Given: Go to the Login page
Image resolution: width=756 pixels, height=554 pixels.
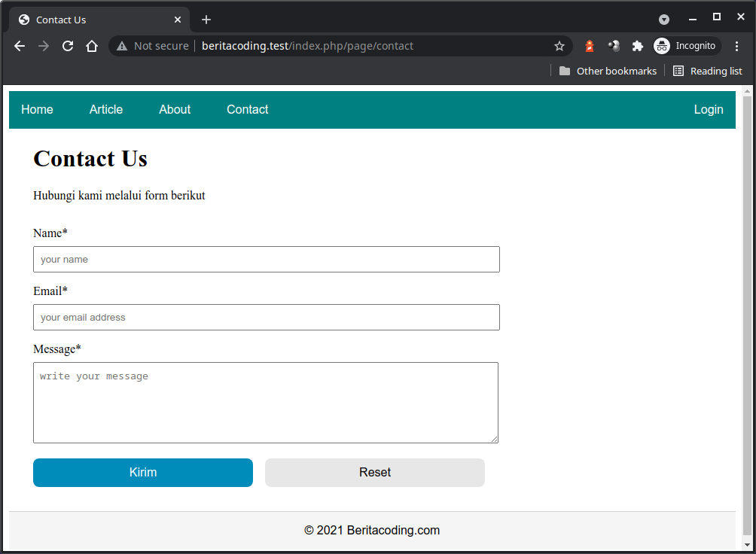Looking at the screenshot, I should (x=708, y=109).
